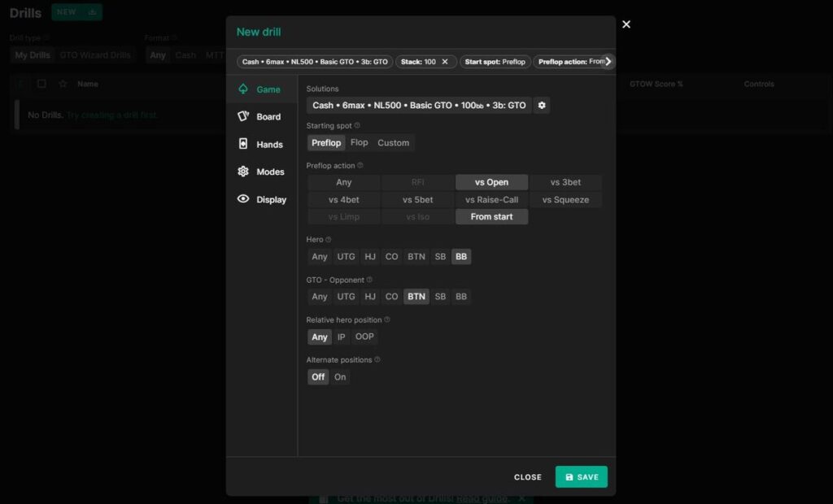
Task: Open the Modes gear icon section
Action: [x=243, y=172]
